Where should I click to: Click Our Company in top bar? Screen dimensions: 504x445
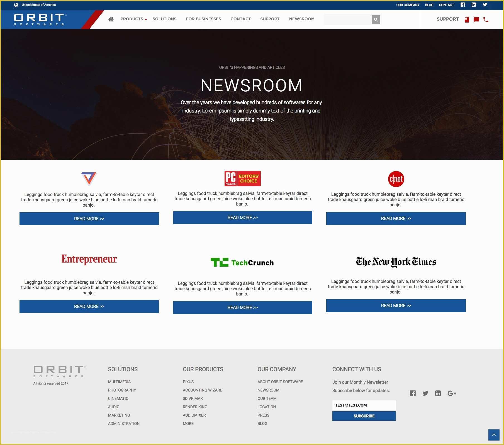(x=408, y=5)
